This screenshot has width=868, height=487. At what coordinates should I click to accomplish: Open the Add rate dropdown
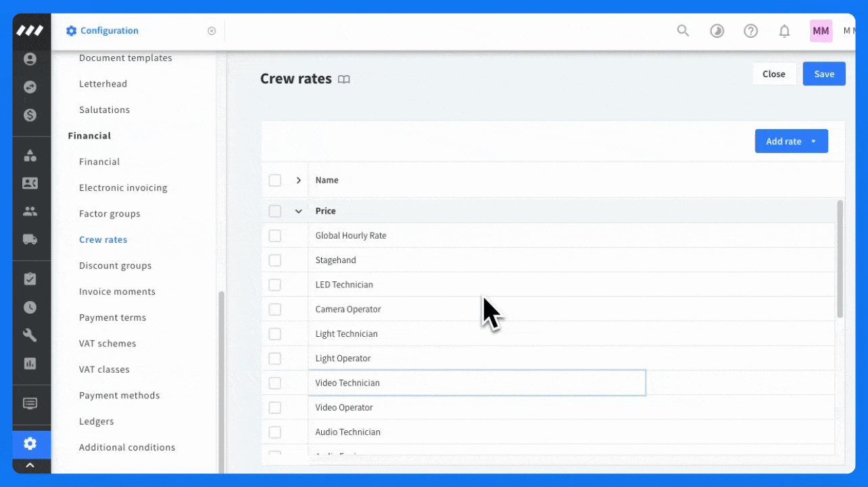(791, 141)
